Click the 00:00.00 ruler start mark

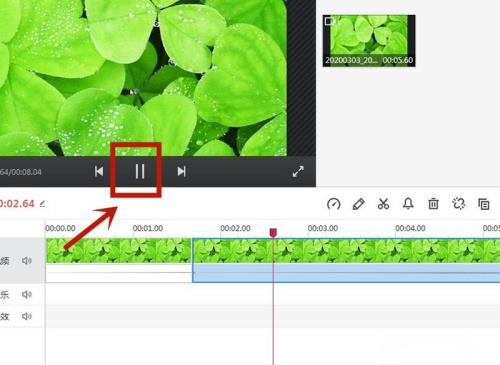point(60,228)
